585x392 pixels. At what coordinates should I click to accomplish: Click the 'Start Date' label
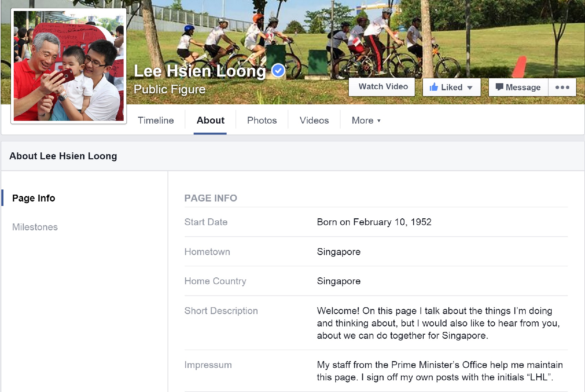point(206,222)
